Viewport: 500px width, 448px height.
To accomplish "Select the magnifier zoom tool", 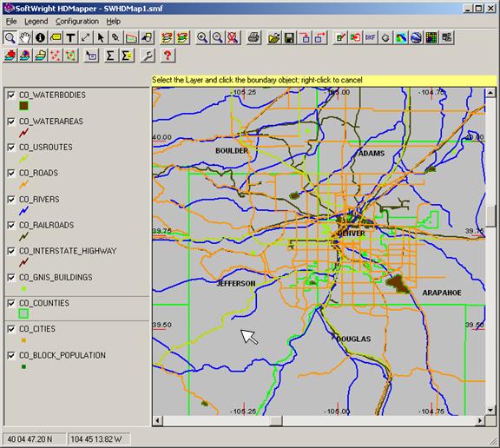I will (10, 37).
